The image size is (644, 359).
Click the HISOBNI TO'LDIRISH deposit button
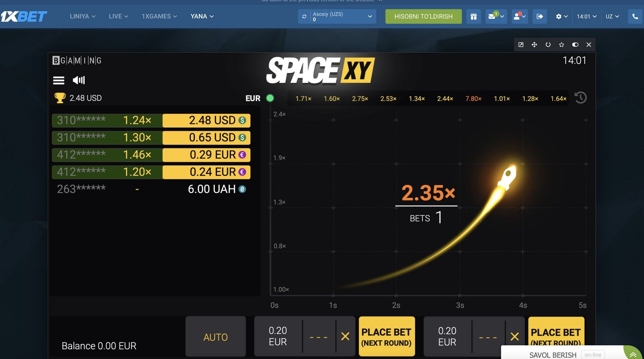pyautogui.click(x=423, y=17)
